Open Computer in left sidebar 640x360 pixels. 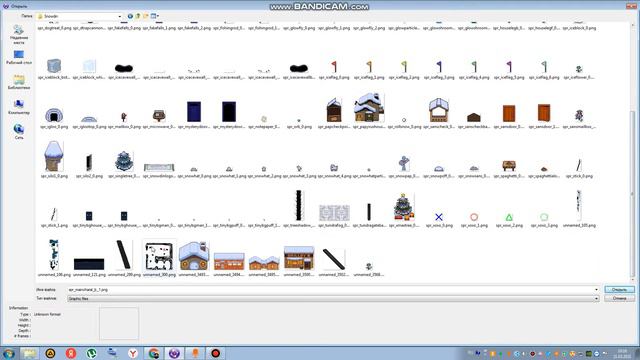click(19, 107)
